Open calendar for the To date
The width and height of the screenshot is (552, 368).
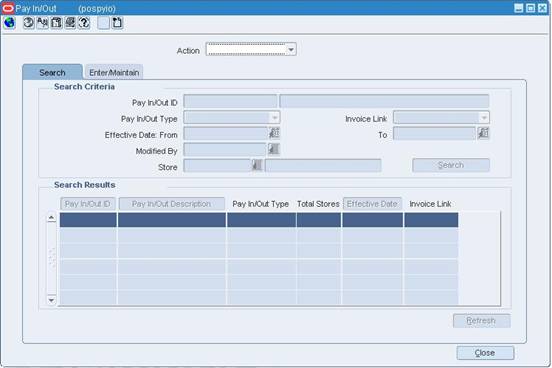483,133
